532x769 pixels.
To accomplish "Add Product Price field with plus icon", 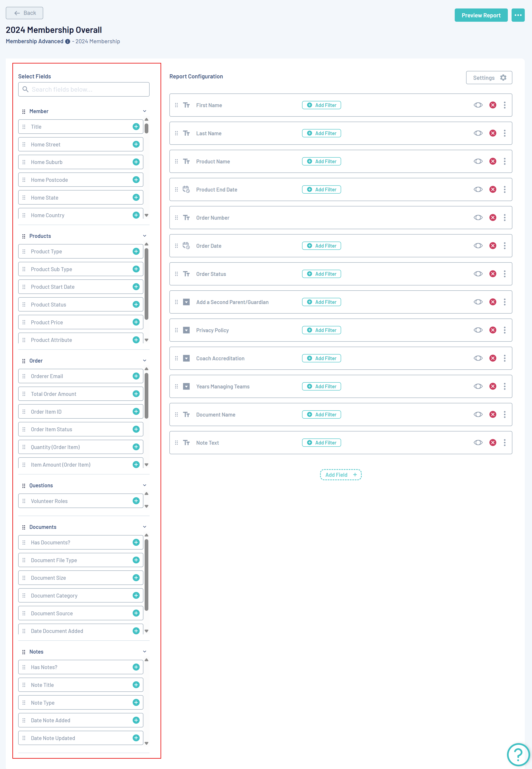I will coord(136,322).
